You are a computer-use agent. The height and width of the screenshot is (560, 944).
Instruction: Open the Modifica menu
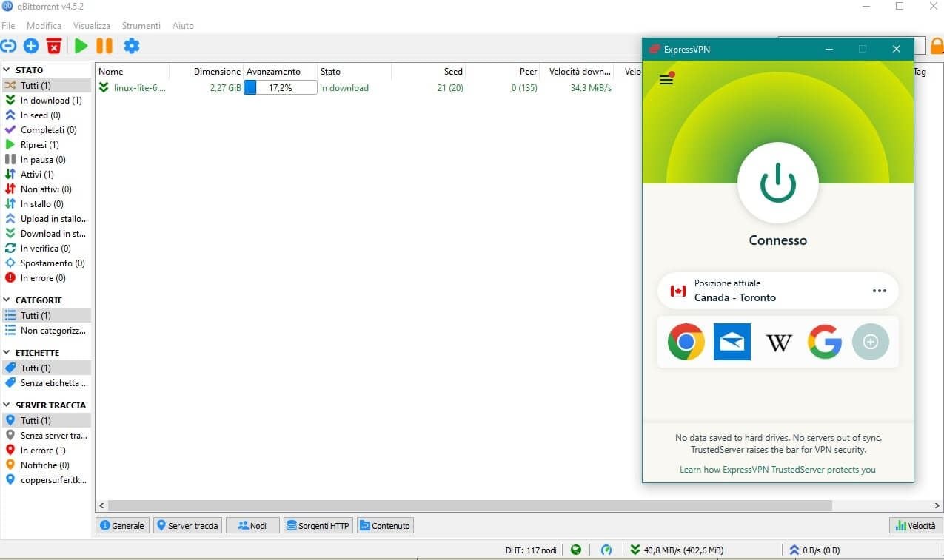pos(44,26)
